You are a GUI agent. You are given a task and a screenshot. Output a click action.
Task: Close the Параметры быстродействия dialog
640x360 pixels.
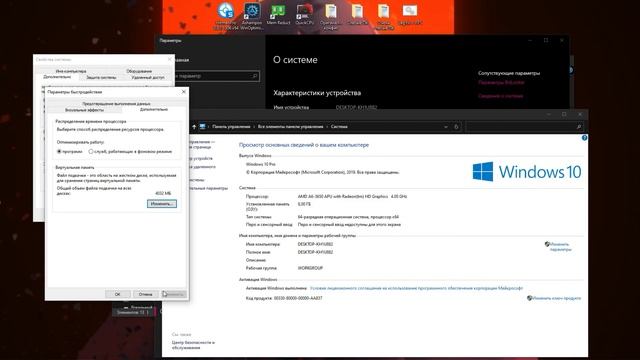tap(184, 92)
